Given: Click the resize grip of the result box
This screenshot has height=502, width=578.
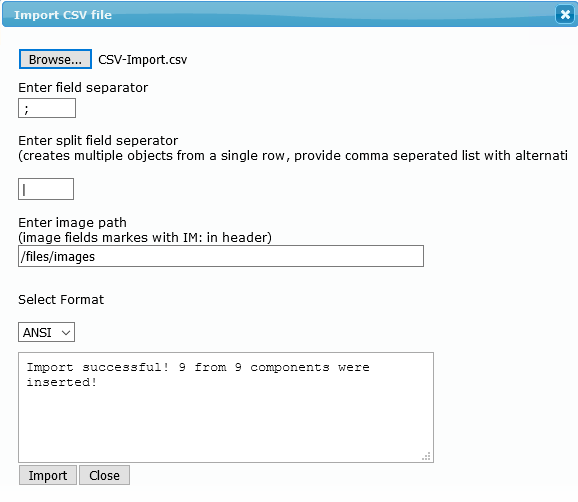Looking at the screenshot, I should tap(426, 457).
